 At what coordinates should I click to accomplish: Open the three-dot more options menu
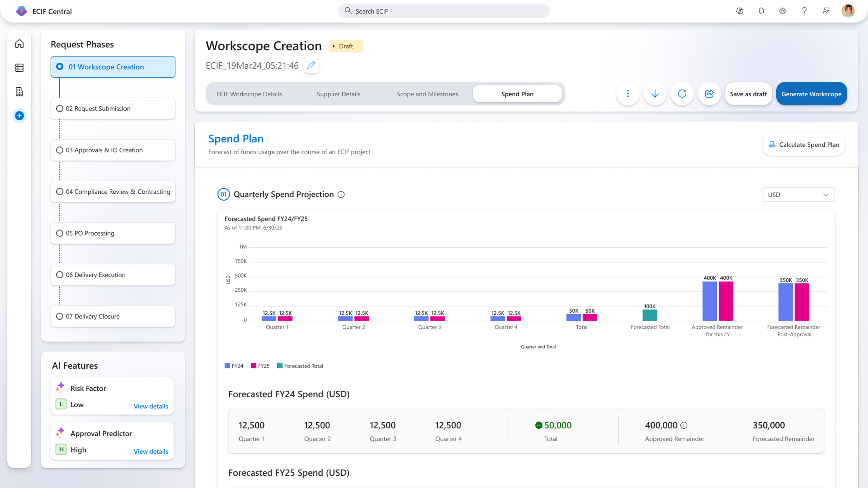coord(627,94)
